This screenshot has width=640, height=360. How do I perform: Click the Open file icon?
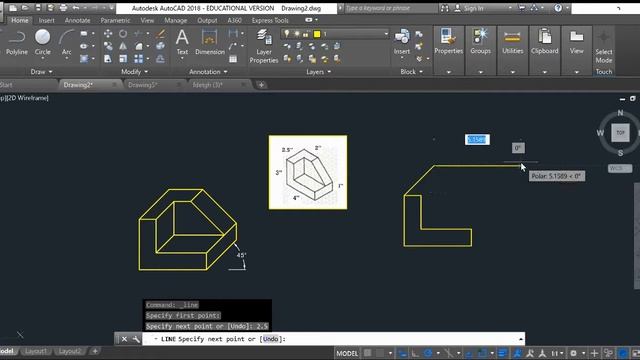click(x=25, y=8)
